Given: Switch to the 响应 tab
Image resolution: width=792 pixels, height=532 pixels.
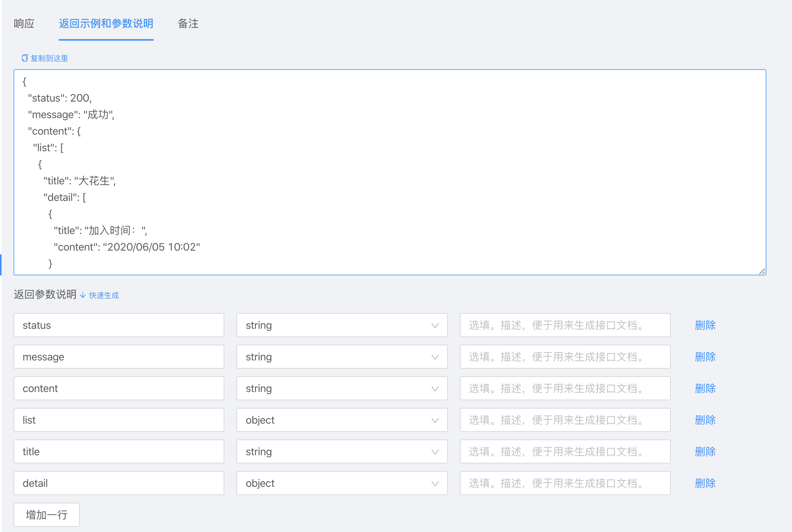Looking at the screenshot, I should tap(24, 24).
